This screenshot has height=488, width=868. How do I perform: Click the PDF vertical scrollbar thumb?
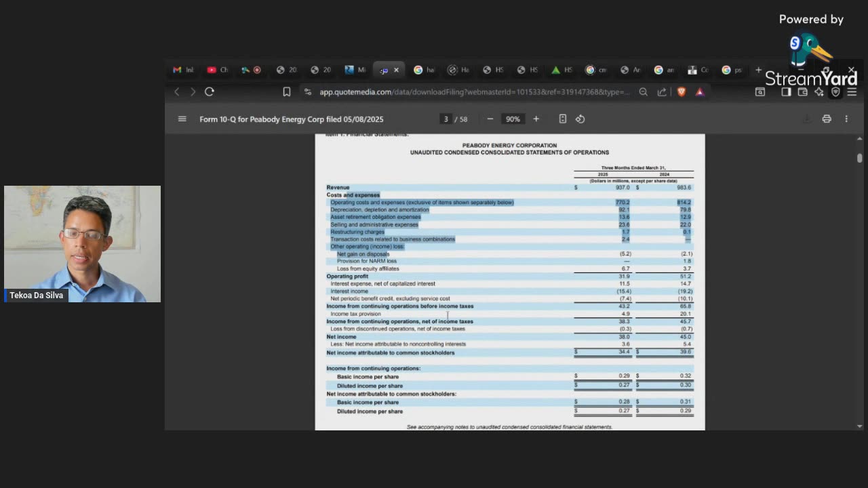(859, 158)
